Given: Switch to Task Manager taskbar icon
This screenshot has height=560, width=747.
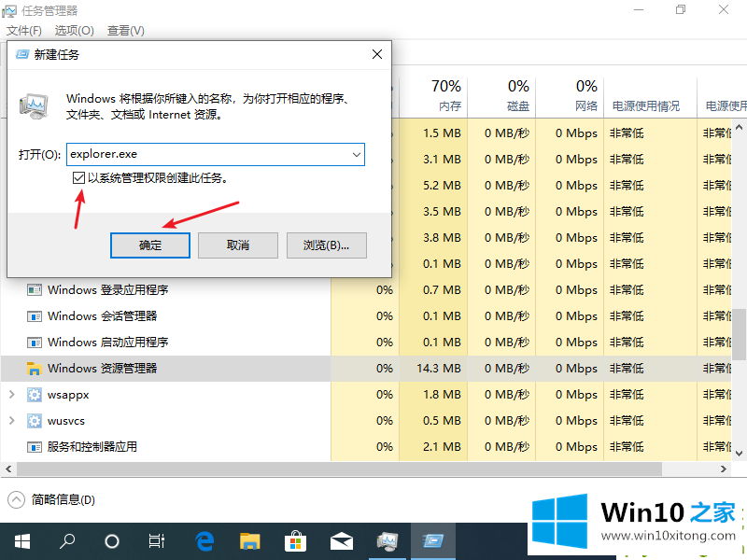Looking at the screenshot, I should 388,541.
